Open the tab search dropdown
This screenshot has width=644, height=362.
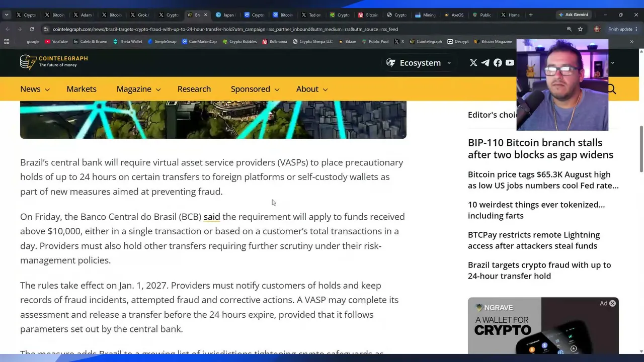point(7,15)
